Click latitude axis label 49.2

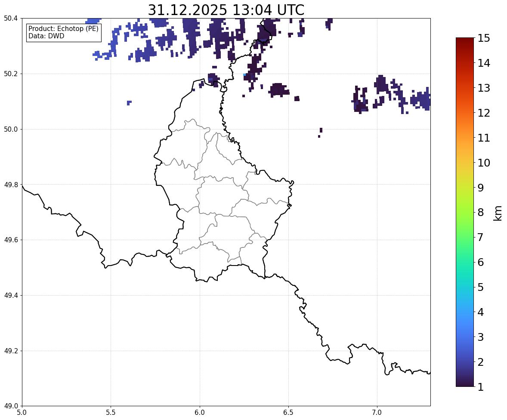click(x=11, y=351)
